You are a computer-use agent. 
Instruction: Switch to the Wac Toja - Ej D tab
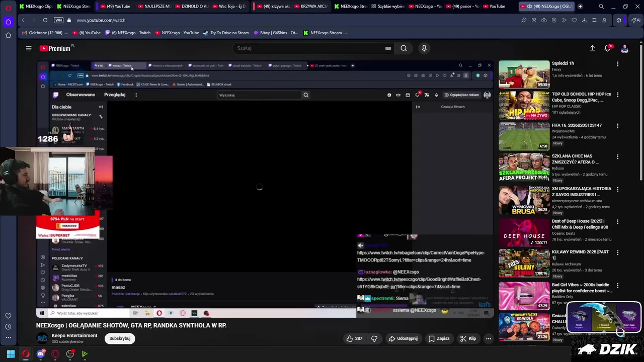point(228,7)
